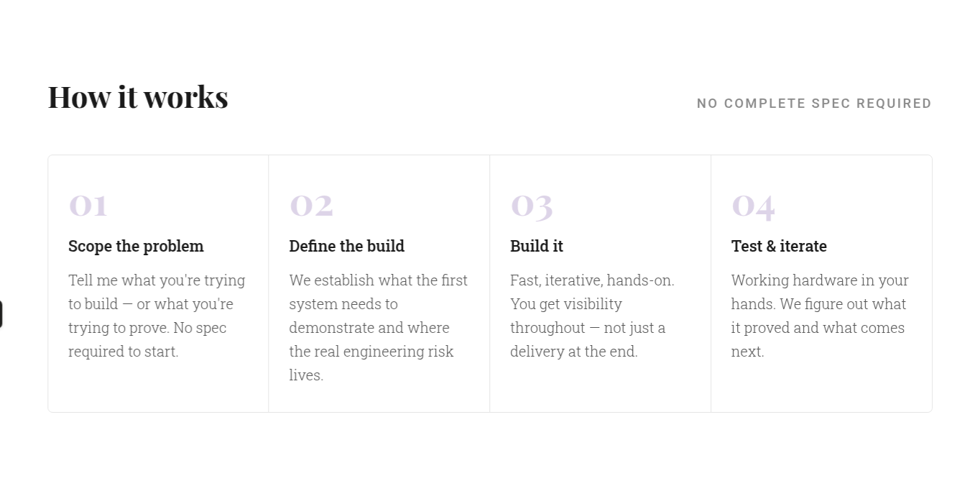980x481 pixels.
Task: Click the text "delivery at the end."
Action: pos(574,352)
